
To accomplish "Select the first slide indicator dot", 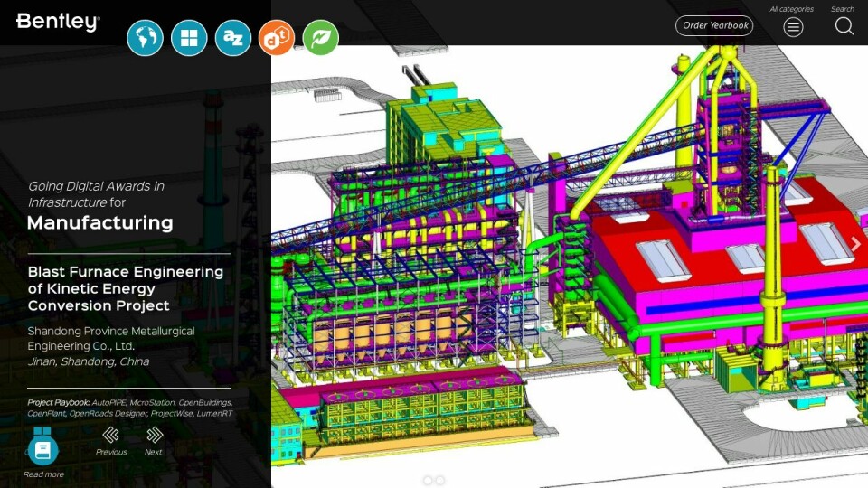I will pyautogui.click(x=428, y=480).
